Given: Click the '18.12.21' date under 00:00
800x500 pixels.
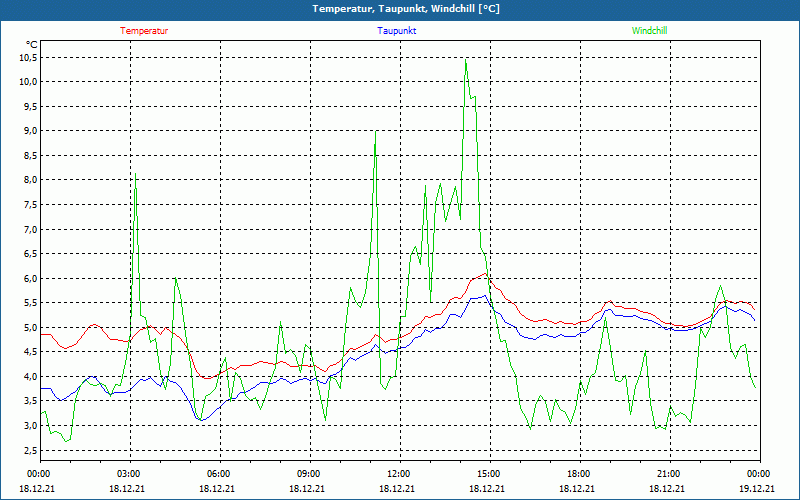Looking at the screenshot, I should tap(37, 488).
